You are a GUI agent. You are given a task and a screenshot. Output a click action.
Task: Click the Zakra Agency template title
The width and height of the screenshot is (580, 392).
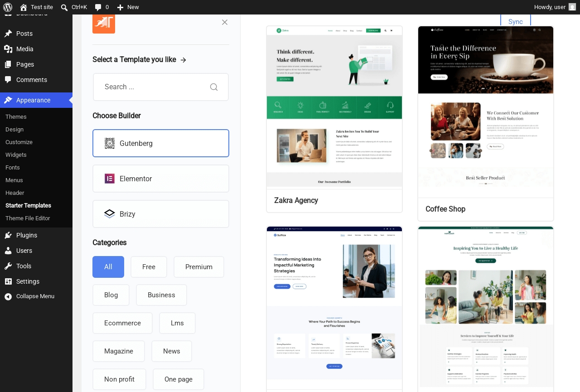(x=296, y=200)
